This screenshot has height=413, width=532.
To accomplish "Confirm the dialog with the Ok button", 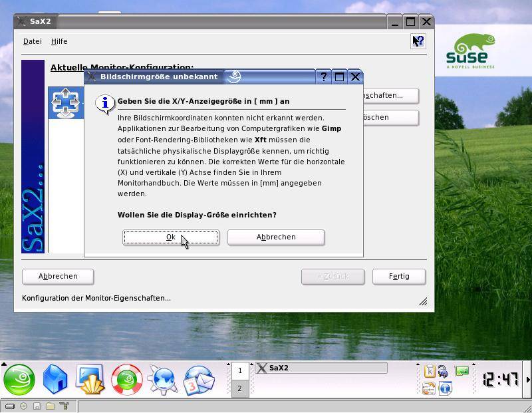I will [x=171, y=237].
